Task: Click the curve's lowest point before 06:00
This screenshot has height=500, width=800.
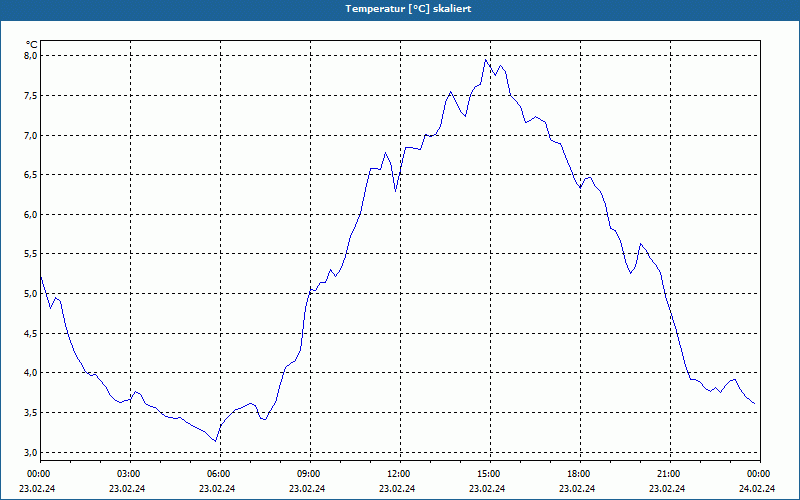Action: tap(216, 441)
